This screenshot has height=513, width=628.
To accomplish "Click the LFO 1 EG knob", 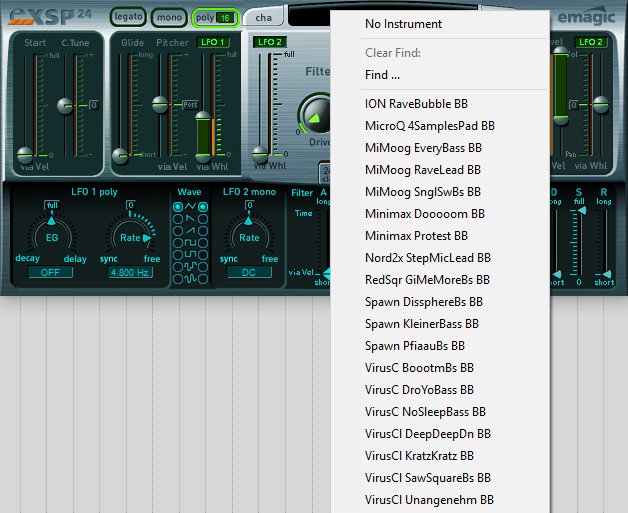I will 52,237.
